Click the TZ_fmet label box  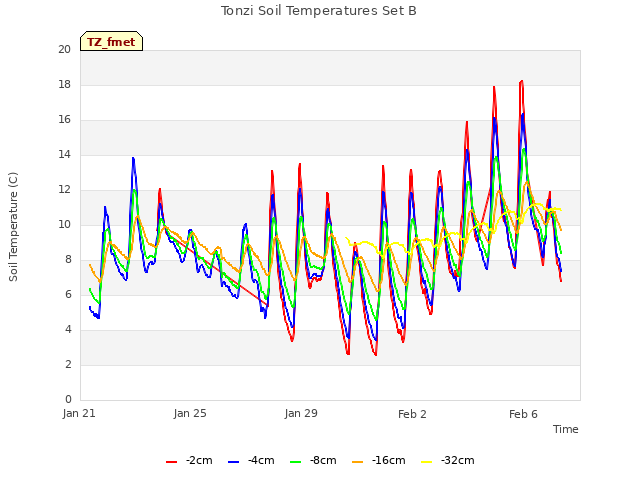point(111,41)
